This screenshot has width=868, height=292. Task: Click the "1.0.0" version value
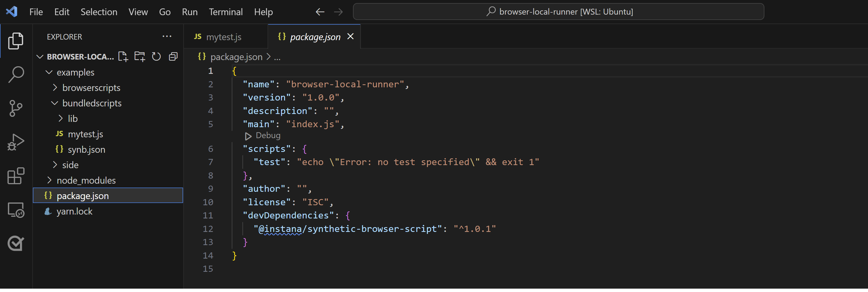pos(321,98)
